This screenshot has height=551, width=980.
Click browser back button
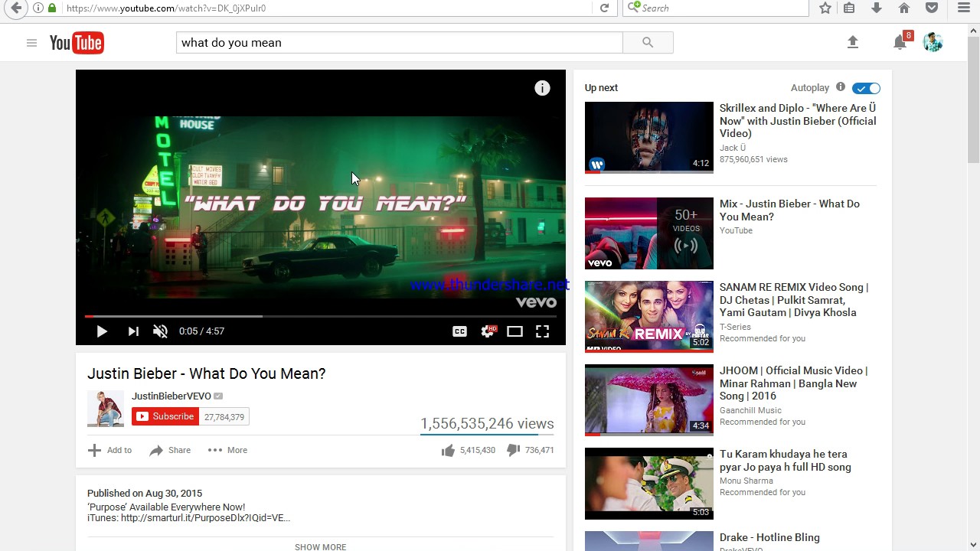(x=15, y=8)
